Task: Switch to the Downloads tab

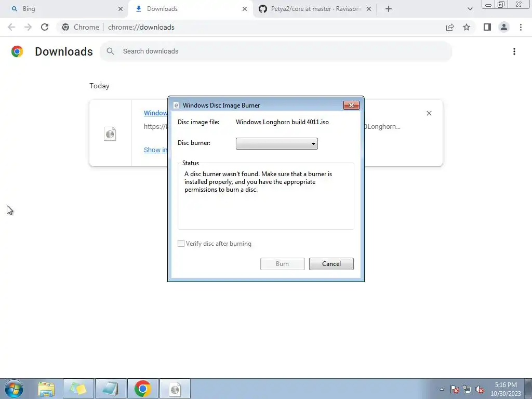Action: tap(190, 9)
